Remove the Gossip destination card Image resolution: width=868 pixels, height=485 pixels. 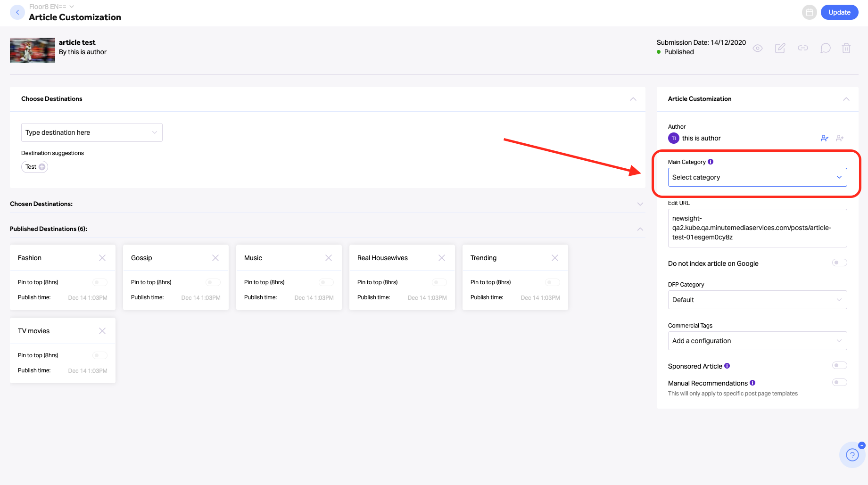215,258
